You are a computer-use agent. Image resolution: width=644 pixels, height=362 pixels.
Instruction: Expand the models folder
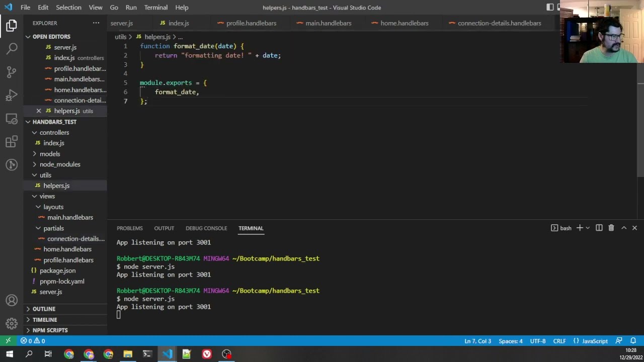(x=50, y=154)
